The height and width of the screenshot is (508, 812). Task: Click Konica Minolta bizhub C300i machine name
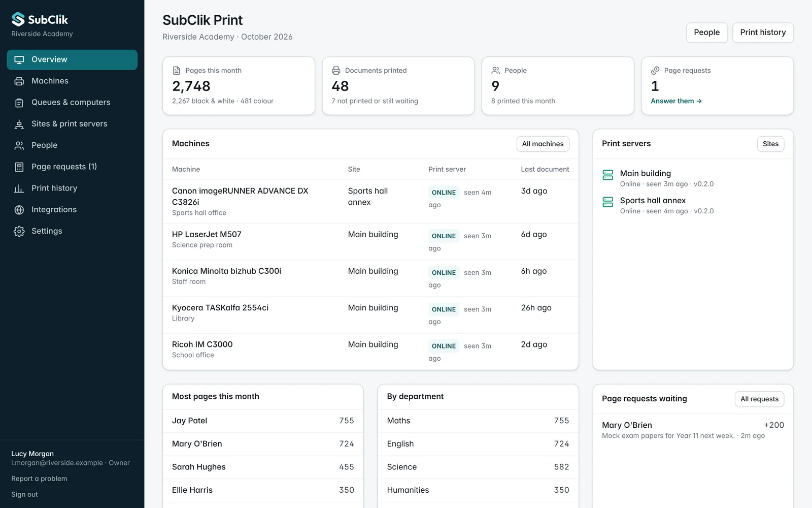[226, 271]
